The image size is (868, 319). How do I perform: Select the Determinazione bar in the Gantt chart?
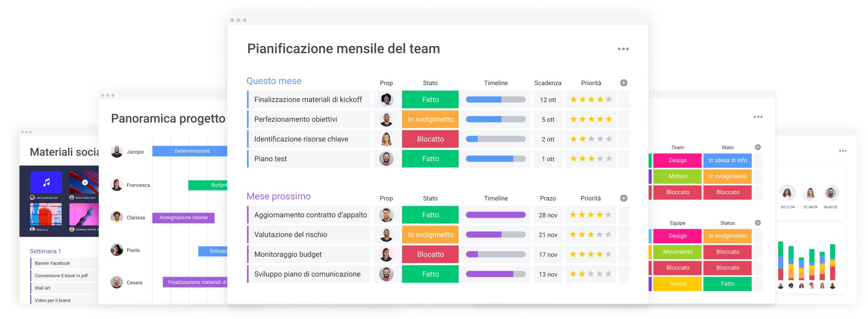[x=189, y=151]
